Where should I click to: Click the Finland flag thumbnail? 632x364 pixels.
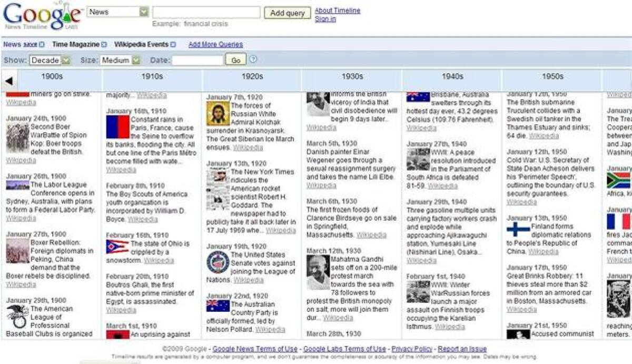(x=518, y=229)
